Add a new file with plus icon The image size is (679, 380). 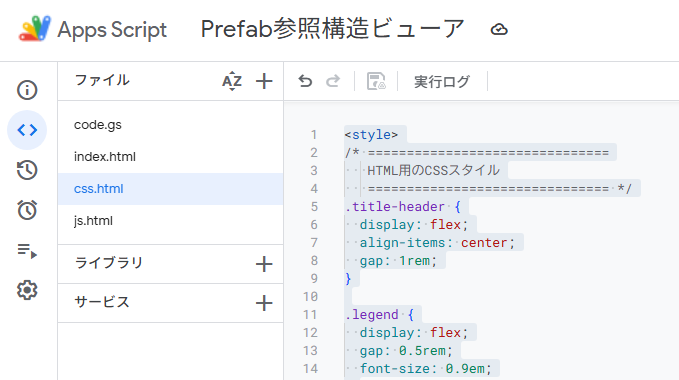point(264,81)
